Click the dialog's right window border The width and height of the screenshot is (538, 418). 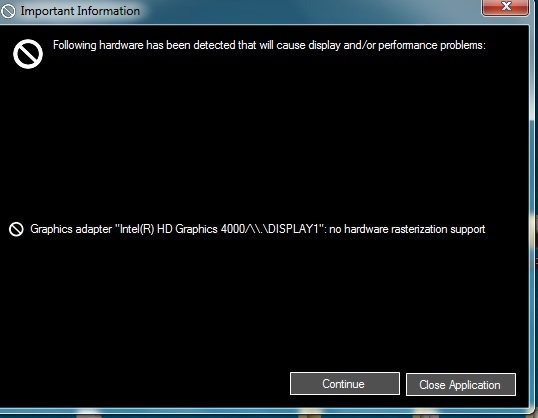[x=531, y=206]
